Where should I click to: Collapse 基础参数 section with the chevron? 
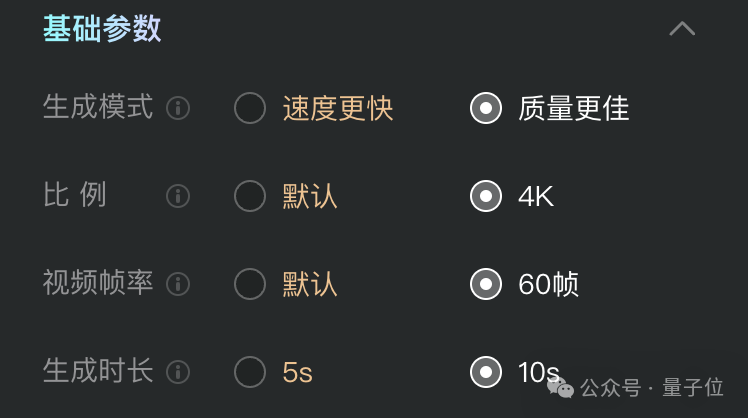[682, 29]
